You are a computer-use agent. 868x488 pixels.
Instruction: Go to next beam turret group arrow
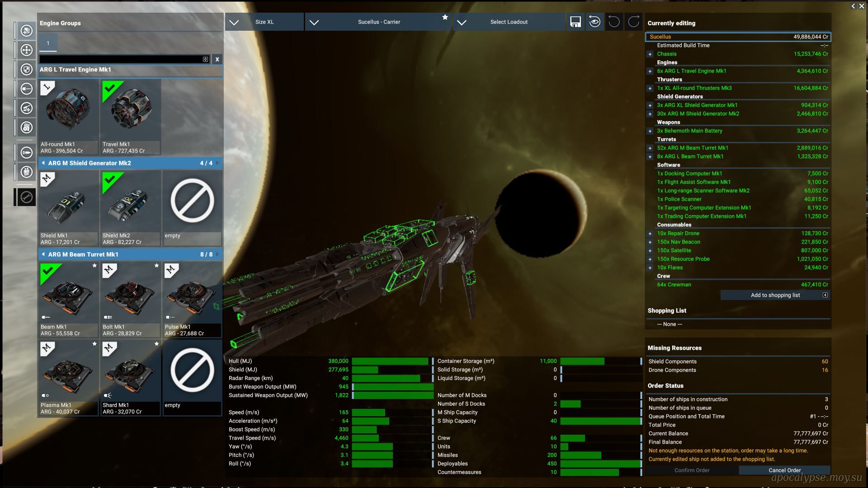pyautogui.click(x=217, y=254)
